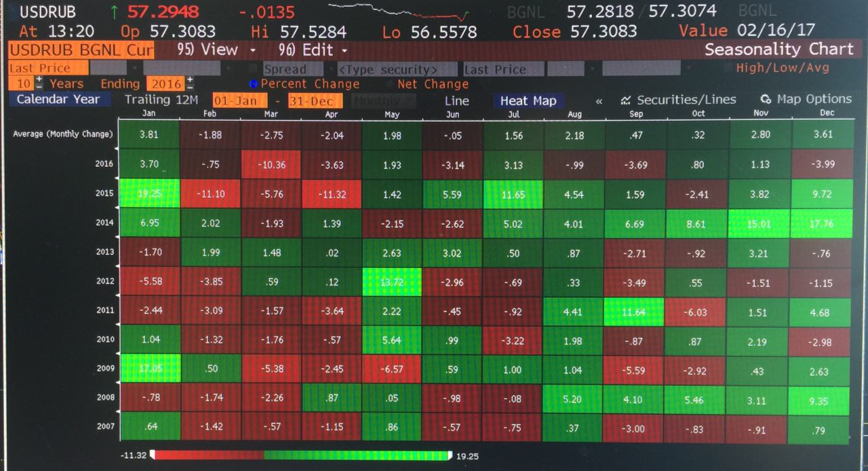The height and width of the screenshot is (471, 868).
Task: Click the Ending year stepper
Action: click(x=190, y=83)
